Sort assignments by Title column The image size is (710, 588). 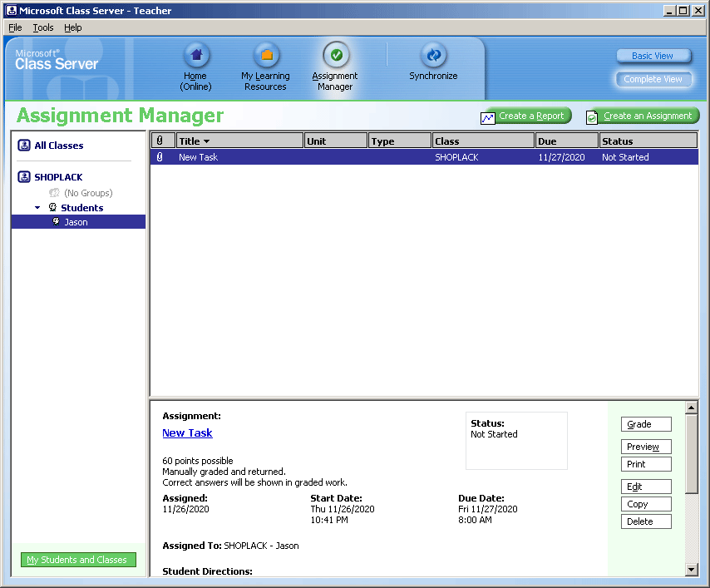point(239,141)
